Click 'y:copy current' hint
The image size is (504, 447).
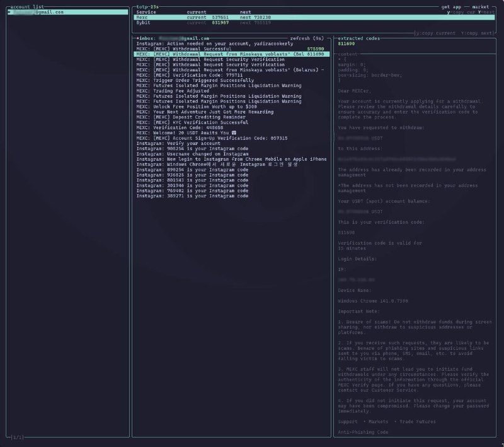[x=435, y=33]
